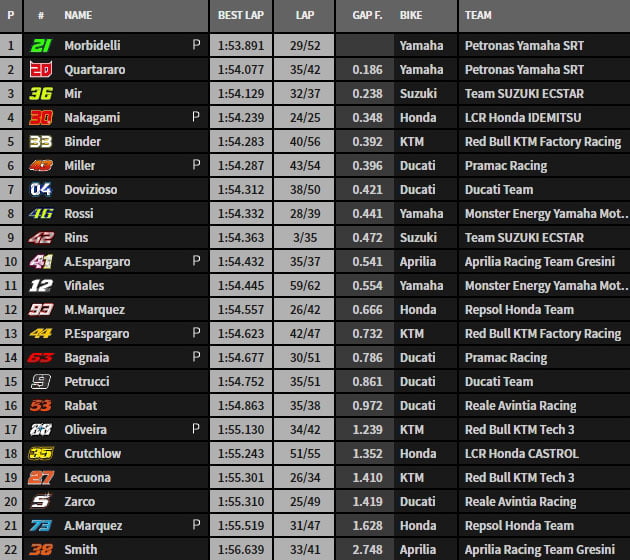Click Dovizioso's number 04 badge

(41, 189)
